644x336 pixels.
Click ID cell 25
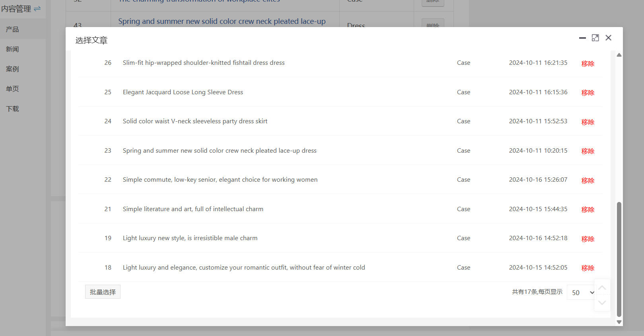108,92
